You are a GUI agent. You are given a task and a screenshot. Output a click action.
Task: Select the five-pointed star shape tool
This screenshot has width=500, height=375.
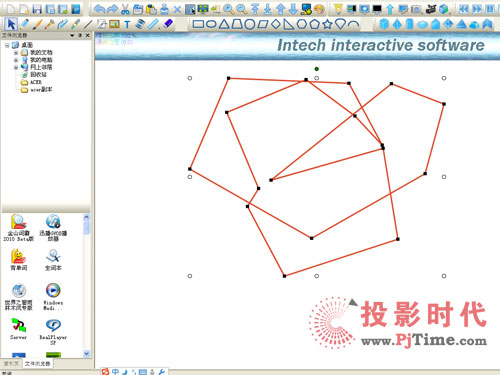tap(328, 24)
